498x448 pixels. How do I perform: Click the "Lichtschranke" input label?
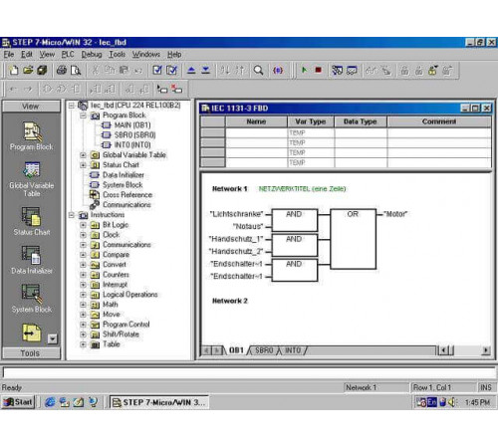[x=236, y=214]
